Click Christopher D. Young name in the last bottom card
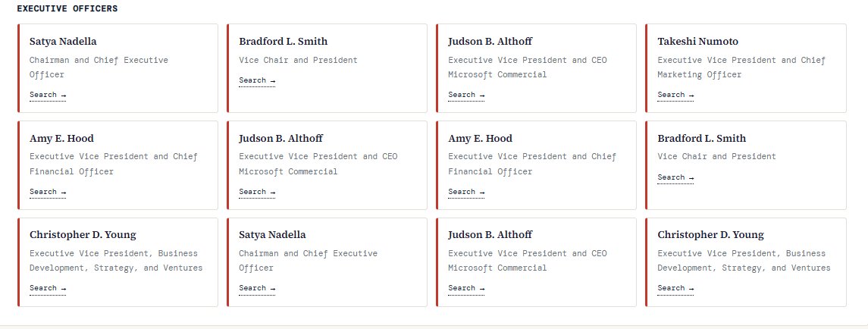The width and height of the screenshot is (868, 329). (x=710, y=235)
